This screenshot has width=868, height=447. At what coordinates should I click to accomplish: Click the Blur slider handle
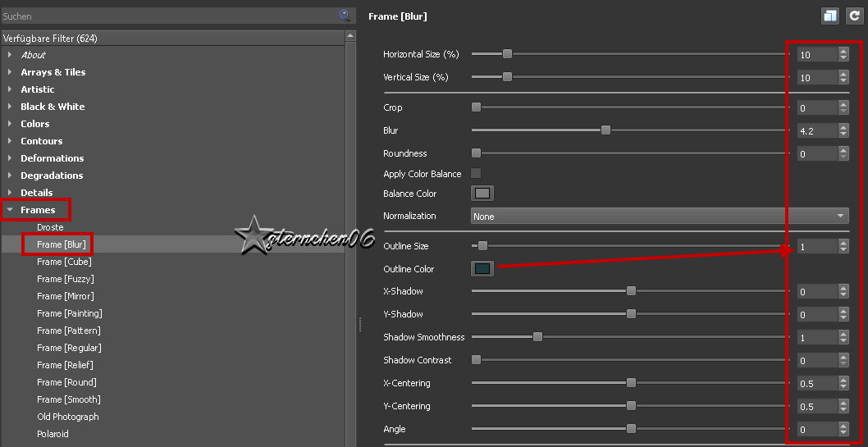pyautogui.click(x=605, y=130)
